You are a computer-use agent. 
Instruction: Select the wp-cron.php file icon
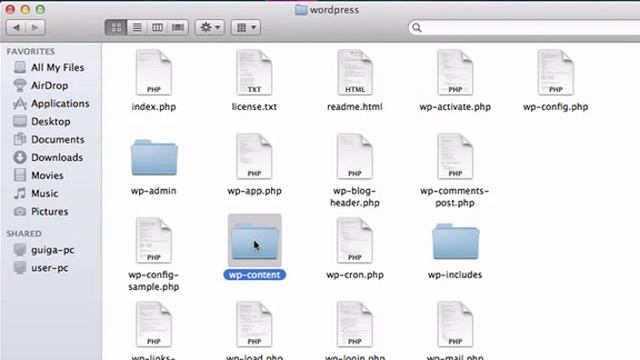355,240
